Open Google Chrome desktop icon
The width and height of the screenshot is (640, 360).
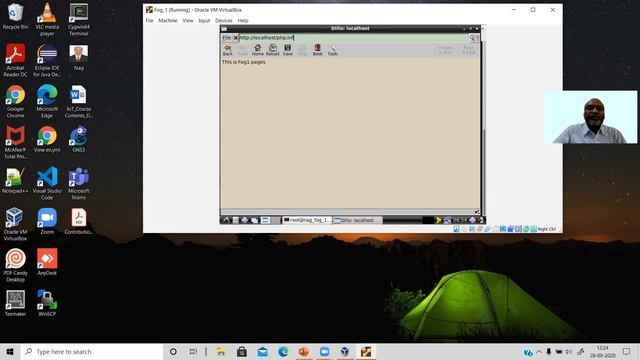(15, 102)
